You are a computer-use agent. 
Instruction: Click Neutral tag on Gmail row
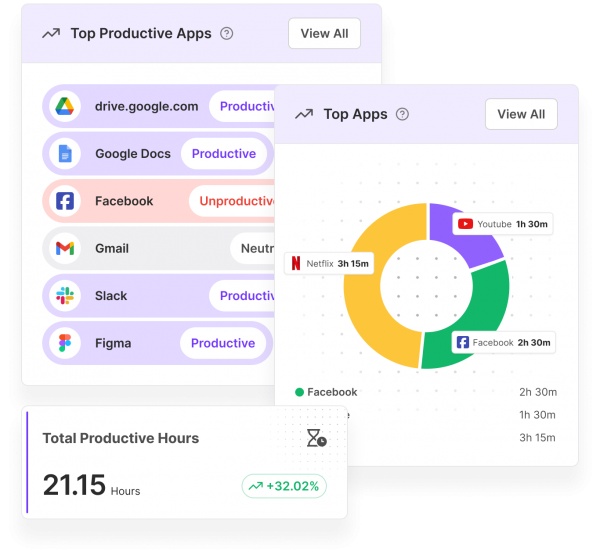coord(253,248)
